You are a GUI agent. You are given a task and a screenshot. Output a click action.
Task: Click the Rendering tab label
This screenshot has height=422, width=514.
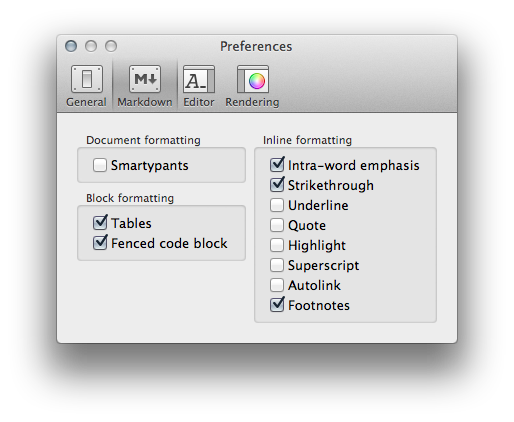click(x=252, y=102)
